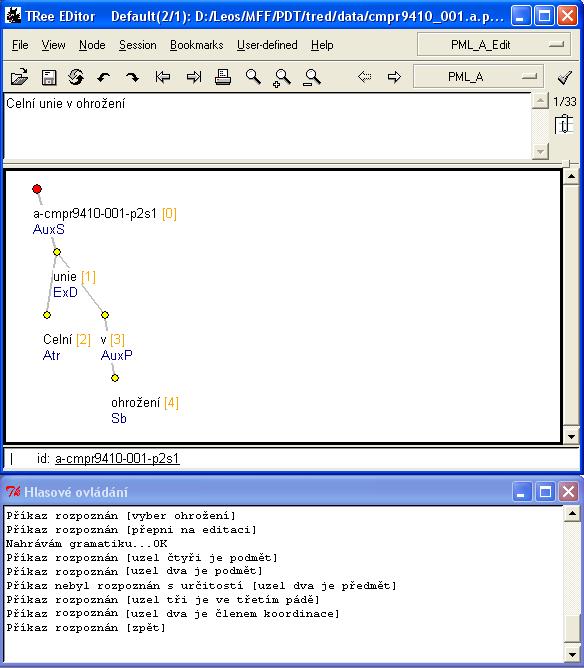Viewport: 584px width, 668px height.
Task: Open the Help menu
Action: coord(322,45)
